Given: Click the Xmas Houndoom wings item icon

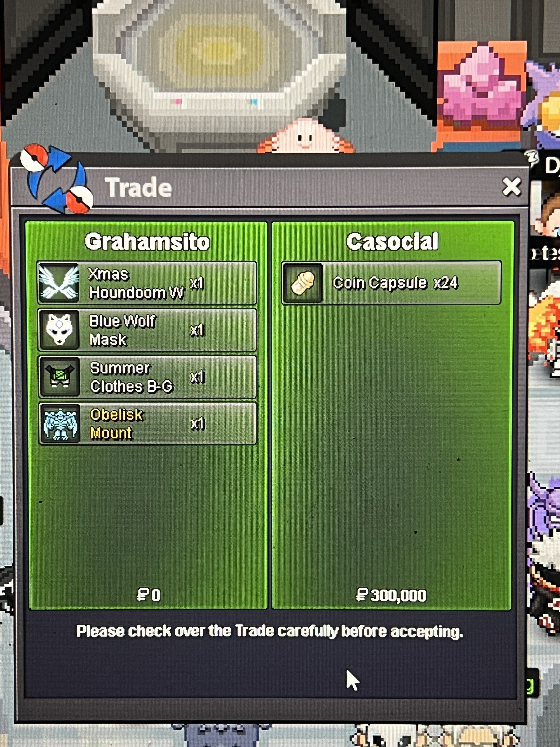Looking at the screenshot, I should (59, 283).
